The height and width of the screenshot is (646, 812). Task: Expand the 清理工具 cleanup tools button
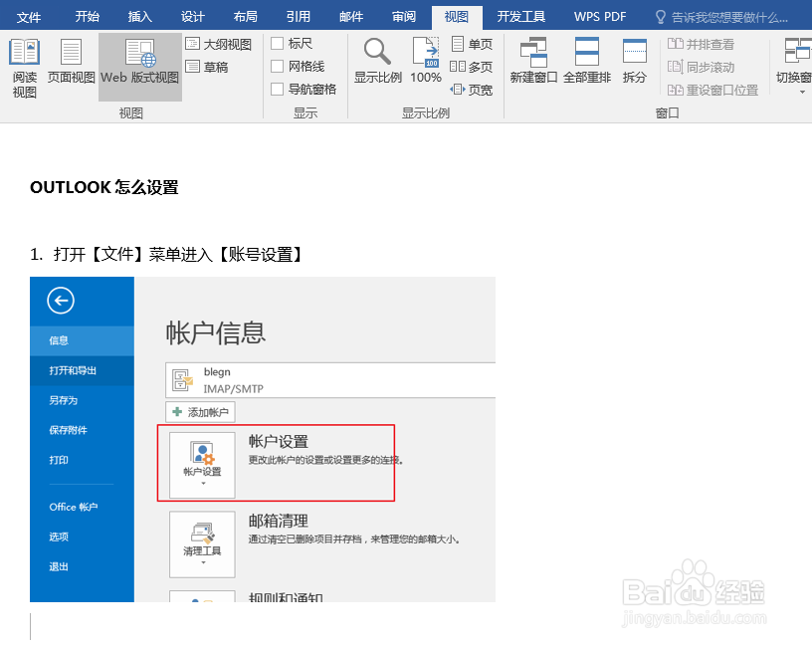click(x=202, y=544)
